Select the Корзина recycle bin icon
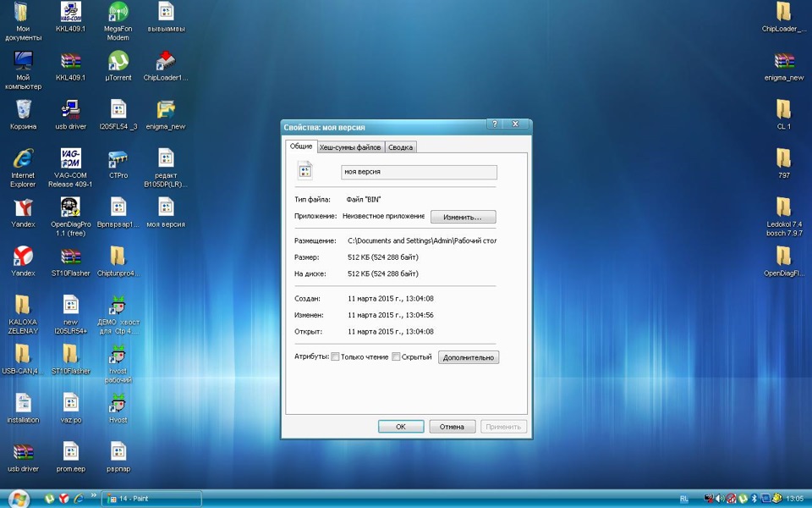Image resolution: width=812 pixels, height=508 pixels. coord(23,110)
